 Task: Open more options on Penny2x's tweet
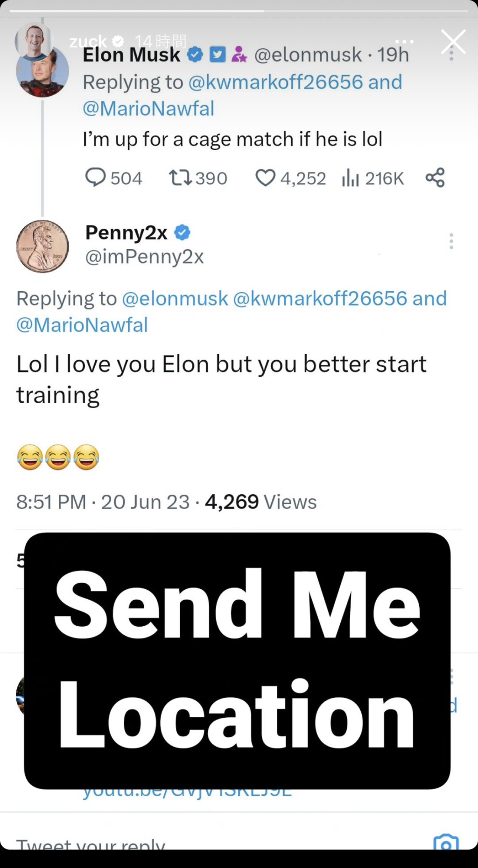click(x=451, y=241)
